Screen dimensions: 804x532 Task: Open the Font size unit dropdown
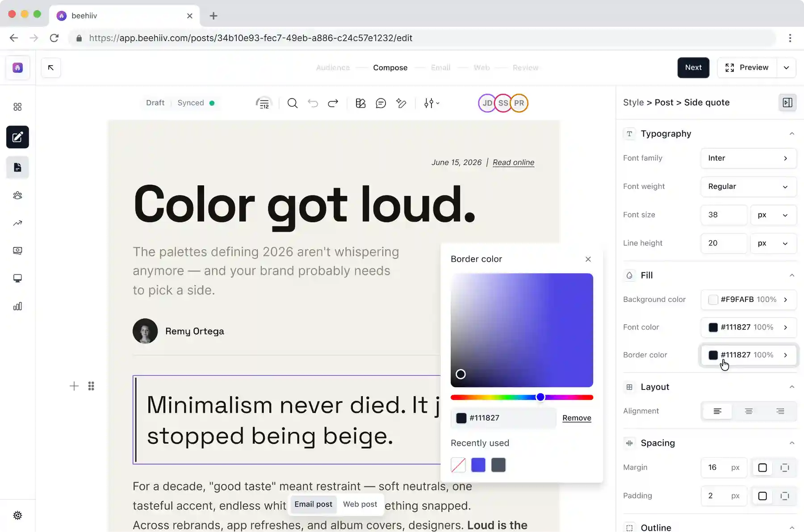[x=773, y=215]
